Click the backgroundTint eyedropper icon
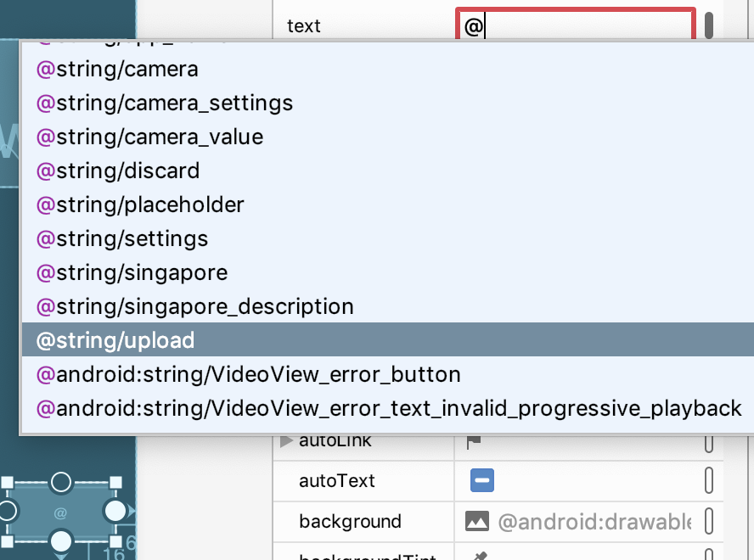Image resolution: width=754 pixels, height=560 pixels. pyautogui.click(x=481, y=557)
